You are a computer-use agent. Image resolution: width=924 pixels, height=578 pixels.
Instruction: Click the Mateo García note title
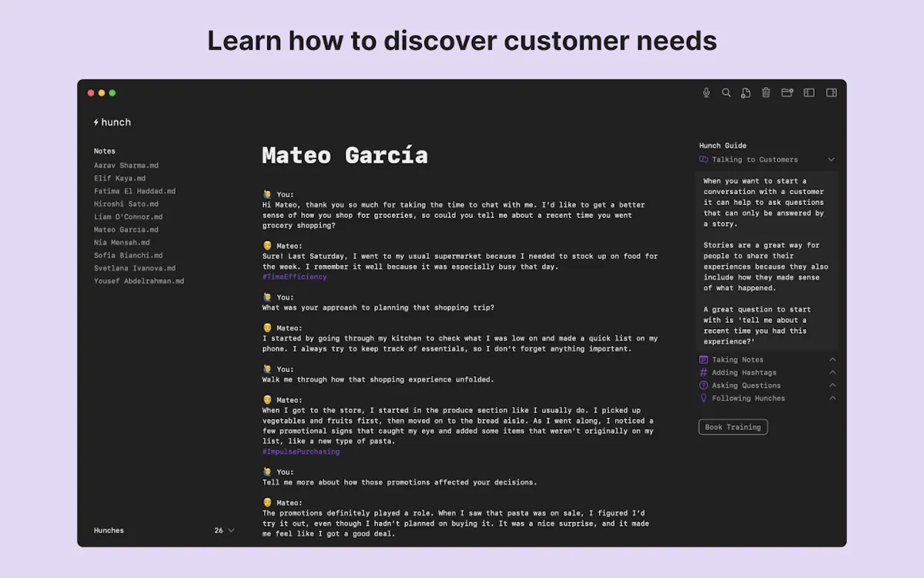pyautogui.click(x=345, y=155)
